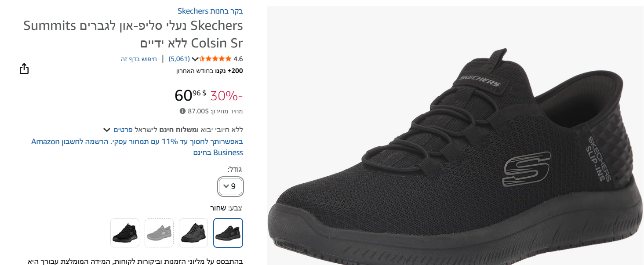Open the list price info icon
This screenshot has height=265, width=644.
point(182,111)
